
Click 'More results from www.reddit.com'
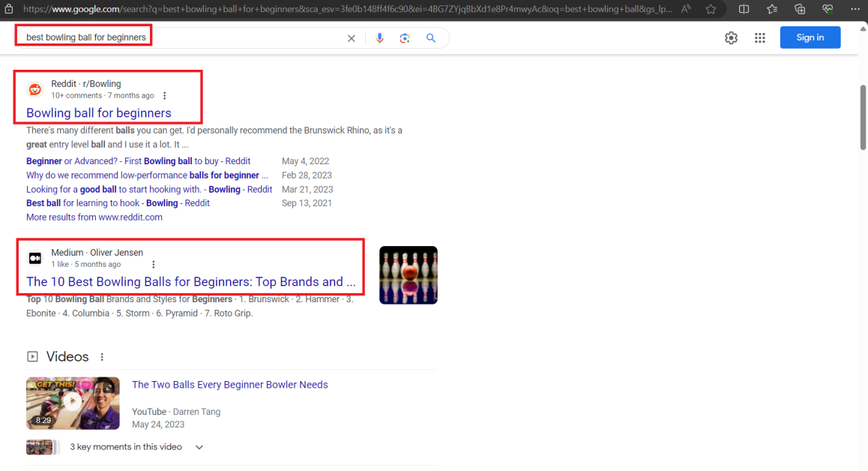click(94, 217)
